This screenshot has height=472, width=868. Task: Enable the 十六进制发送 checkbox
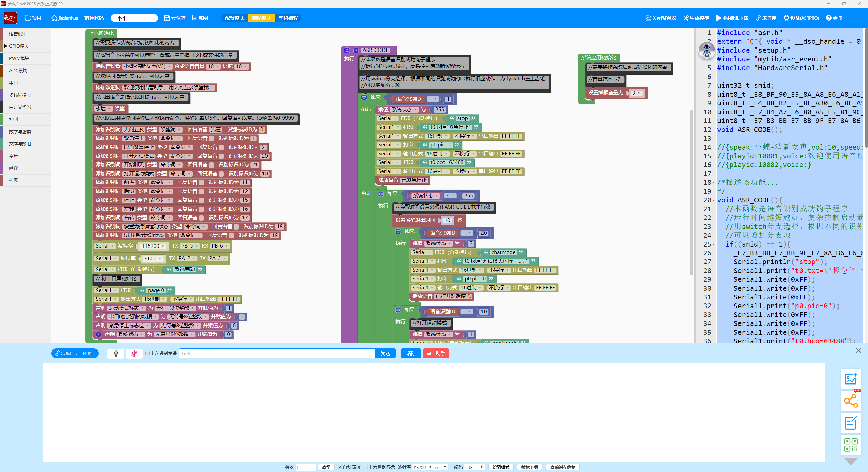[x=147, y=353]
